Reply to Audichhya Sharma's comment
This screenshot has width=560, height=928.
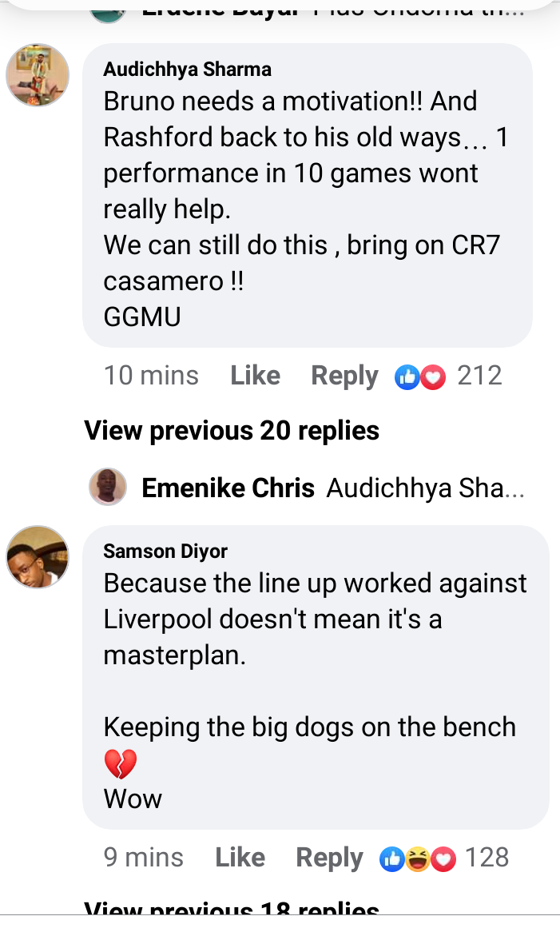coord(345,376)
